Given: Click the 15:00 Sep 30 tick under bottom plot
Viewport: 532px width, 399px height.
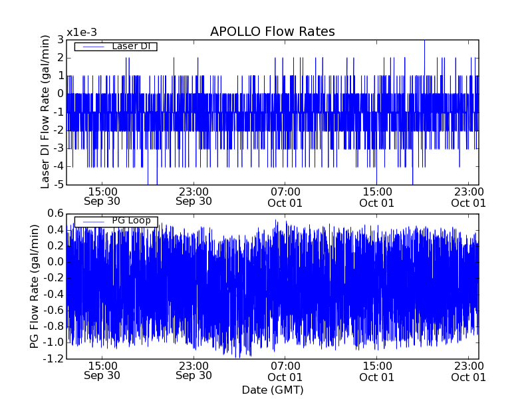Looking at the screenshot, I should [102, 370].
